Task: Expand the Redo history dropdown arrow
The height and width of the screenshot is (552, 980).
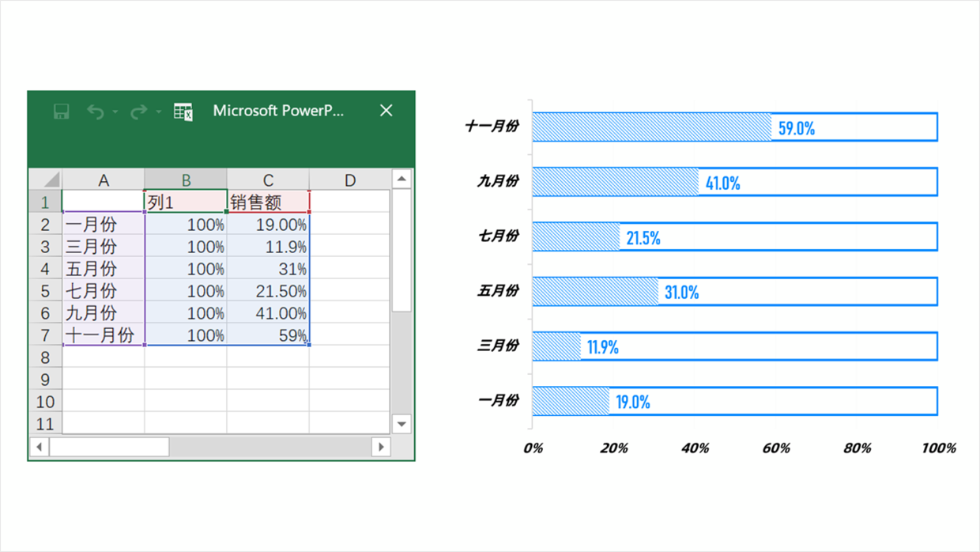Action: (158, 112)
